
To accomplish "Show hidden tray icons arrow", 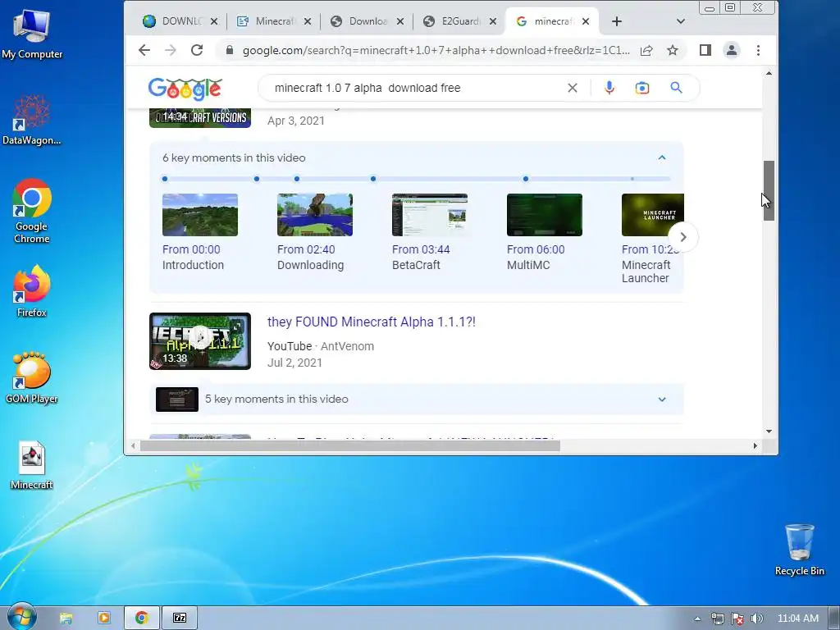I will 697,619.
